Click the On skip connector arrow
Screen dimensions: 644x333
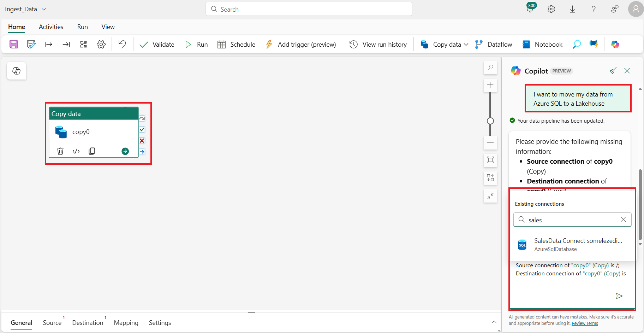tap(142, 118)
